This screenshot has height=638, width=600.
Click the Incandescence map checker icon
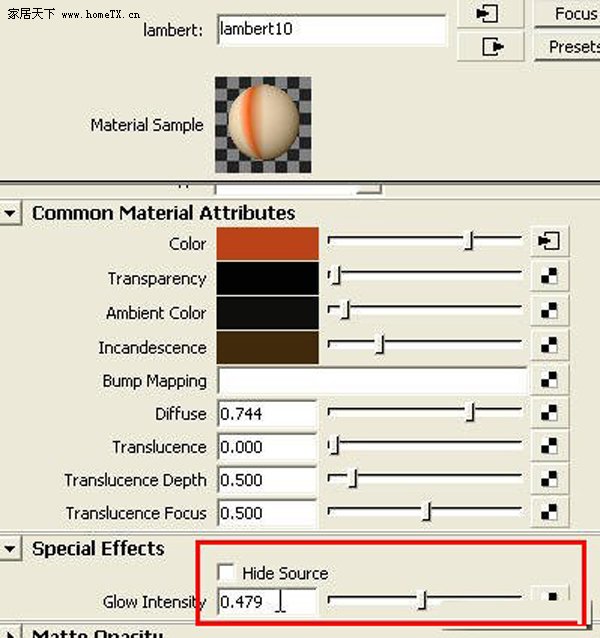point(549,345)
